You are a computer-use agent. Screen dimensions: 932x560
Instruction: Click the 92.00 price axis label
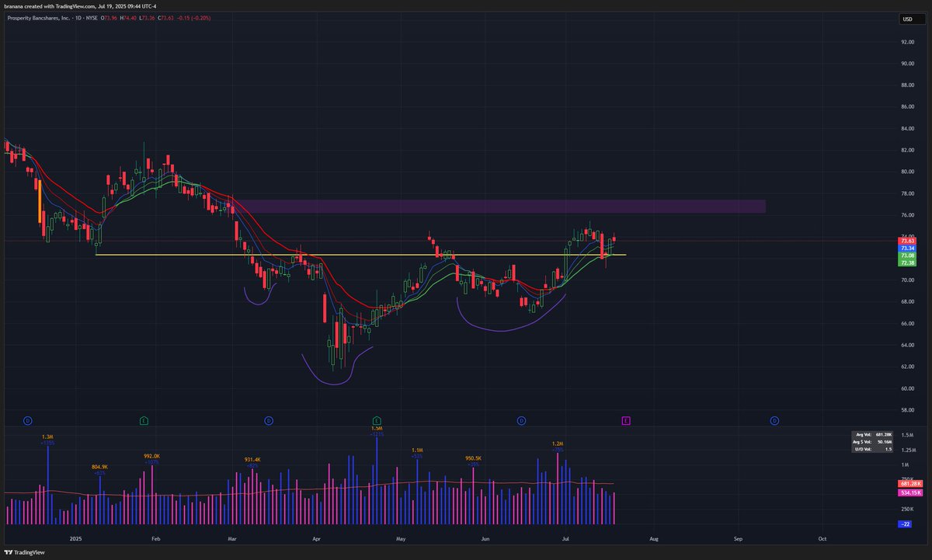[x=907, y=42]
